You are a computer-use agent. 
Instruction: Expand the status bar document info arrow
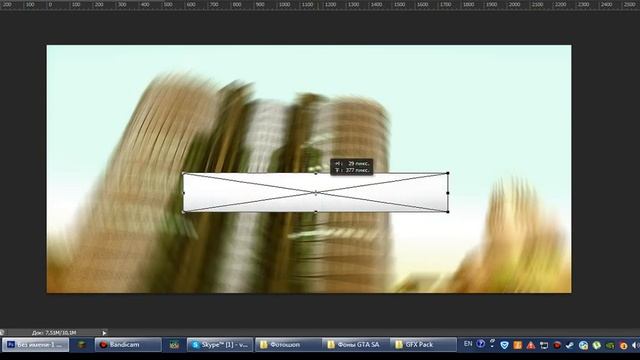104,333
